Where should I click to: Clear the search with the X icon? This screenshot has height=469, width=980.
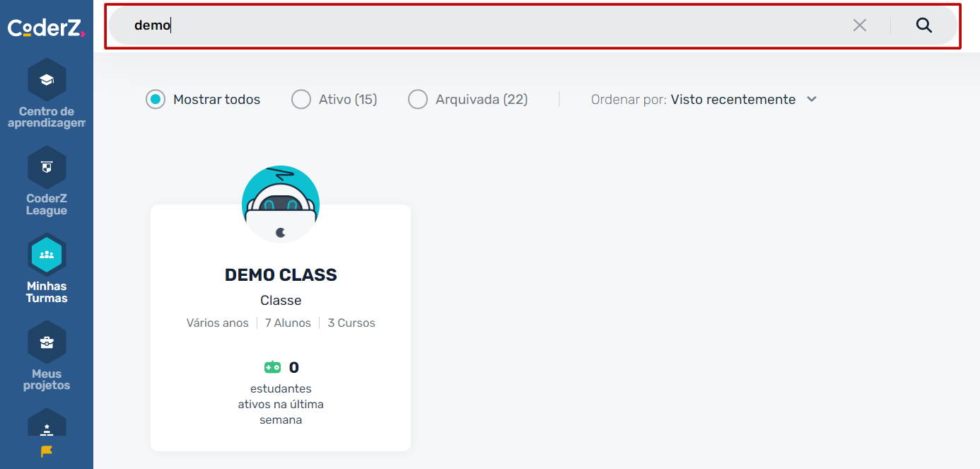point(860,25)
